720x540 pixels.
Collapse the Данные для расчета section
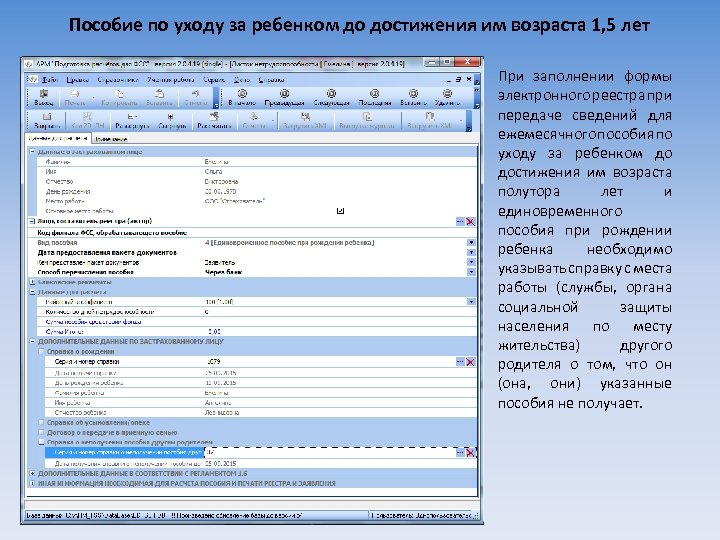point(33,292)
